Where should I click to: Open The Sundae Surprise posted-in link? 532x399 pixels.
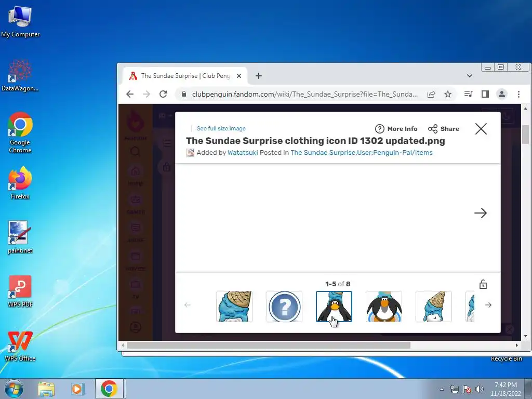point(323,152)
